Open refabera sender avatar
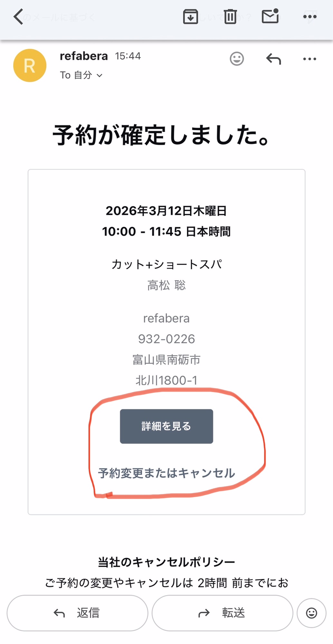333x644 pixels. pos(30,65)
